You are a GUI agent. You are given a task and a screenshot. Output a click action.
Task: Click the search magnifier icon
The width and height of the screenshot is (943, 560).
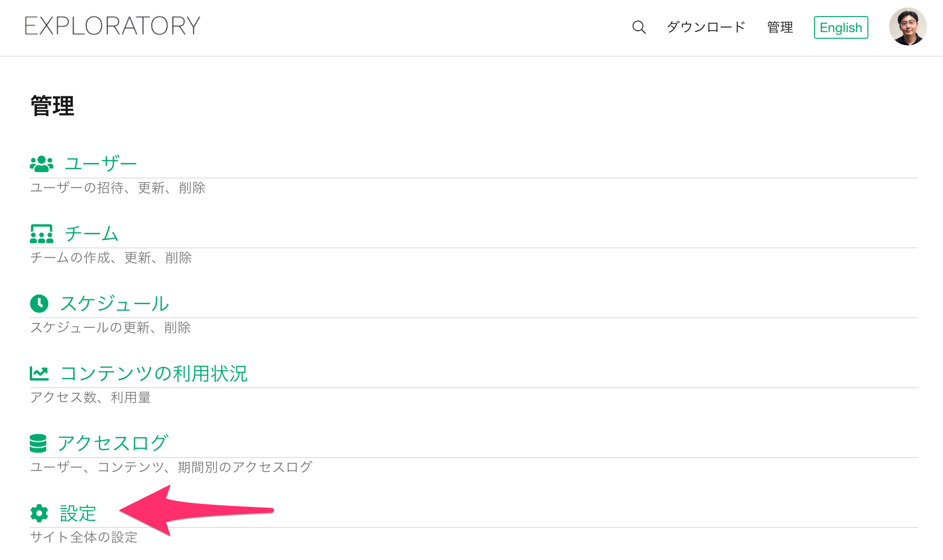(639, 27)
